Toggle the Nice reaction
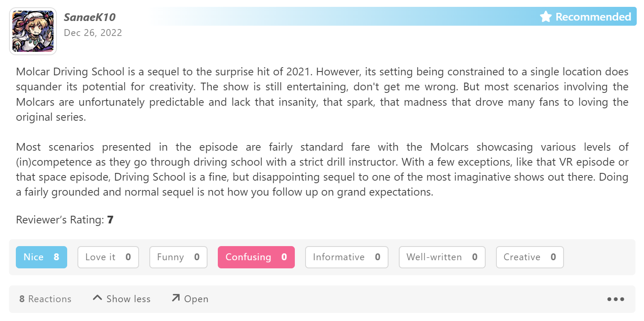This screenshot has width=644, height=321. (41, 257)
